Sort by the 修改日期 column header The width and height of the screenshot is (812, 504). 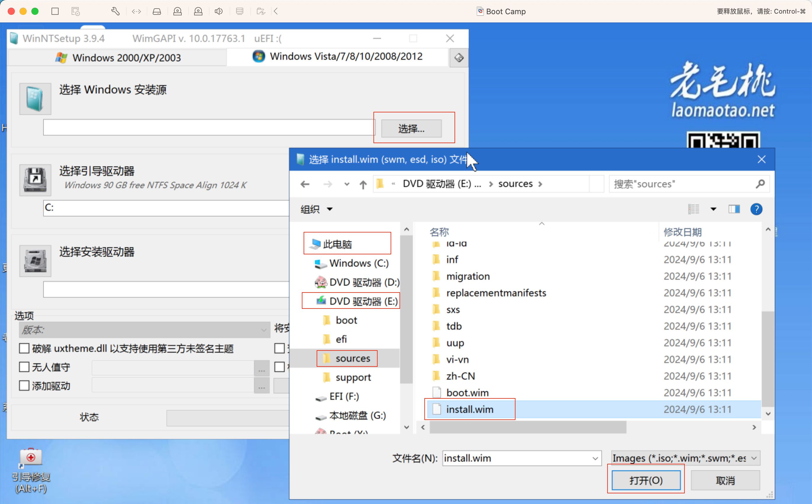pyautogui.click(x=683, y=232)
